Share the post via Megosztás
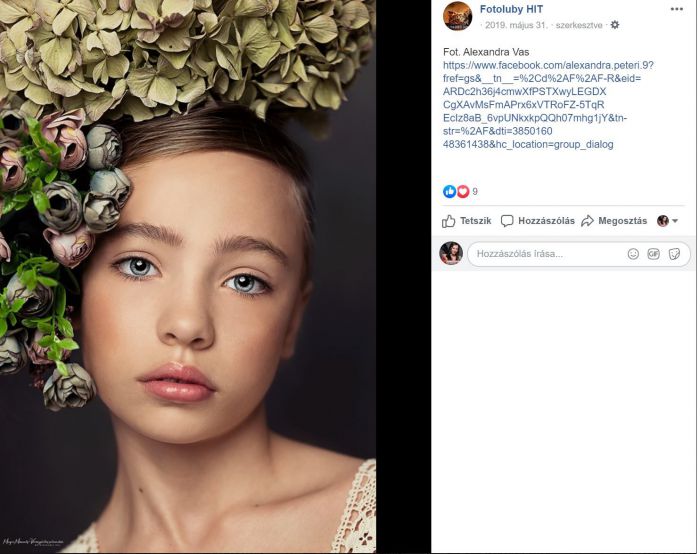 [614, 221]
